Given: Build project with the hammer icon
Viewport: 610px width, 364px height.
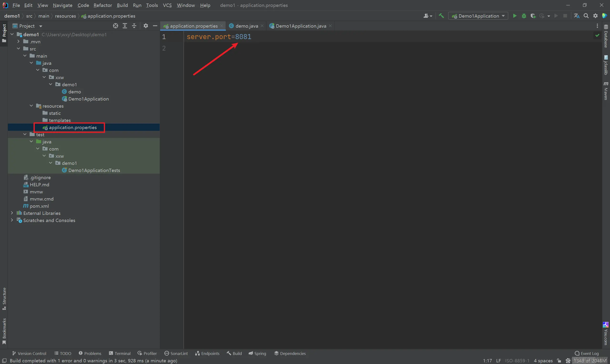Looking at the screenshot, I should (441, 16).
